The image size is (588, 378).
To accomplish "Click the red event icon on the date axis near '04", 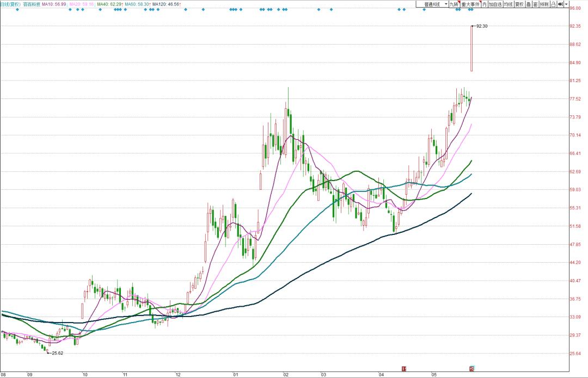I will click(405, 368).
